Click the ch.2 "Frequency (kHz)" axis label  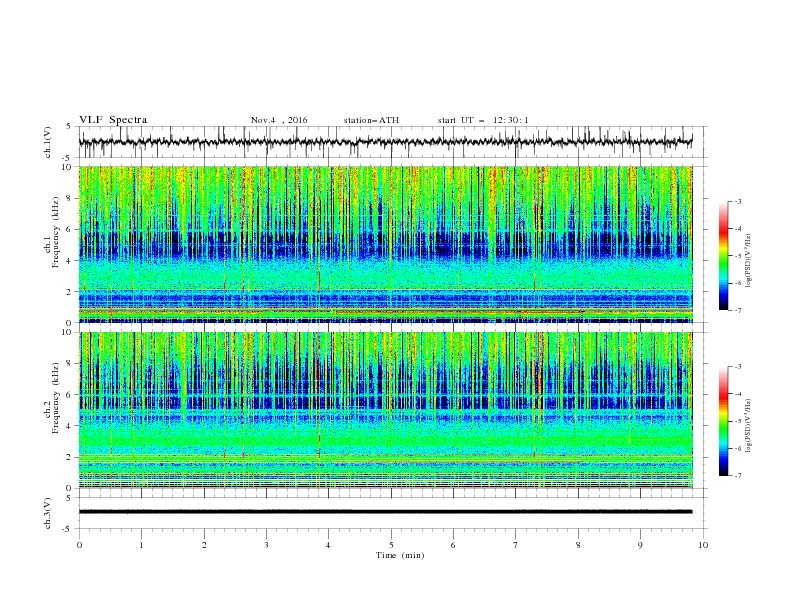coord(56,398)
